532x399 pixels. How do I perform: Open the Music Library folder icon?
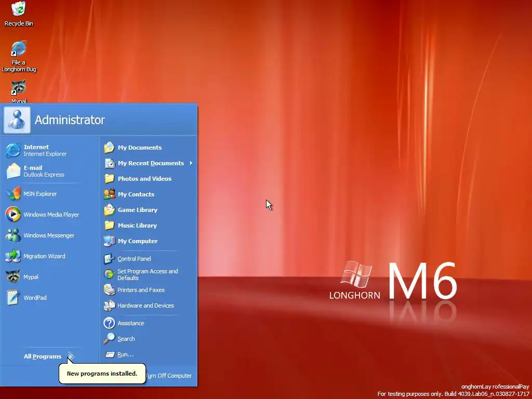(109, 225)
